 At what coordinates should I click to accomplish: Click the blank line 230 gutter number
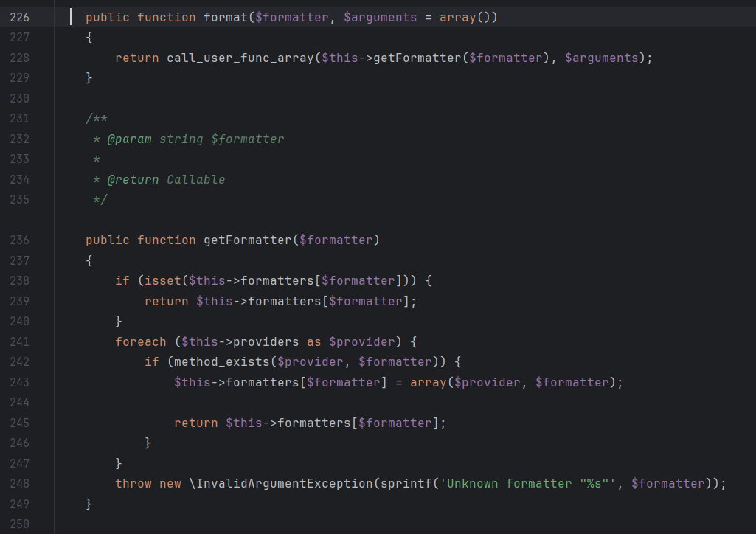point(20,98)
